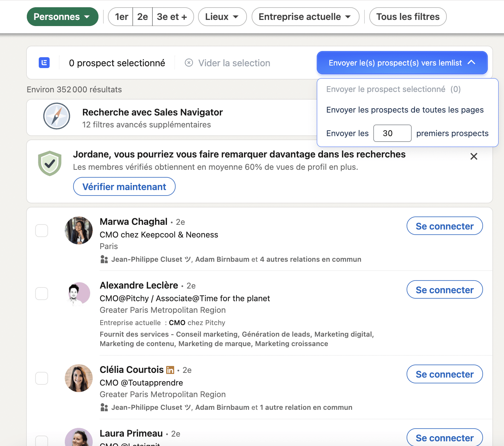The width and height of the screenshot is (504, 446).
Task: Click the 30 prospects number field
Action: click(x=392, y=133)
